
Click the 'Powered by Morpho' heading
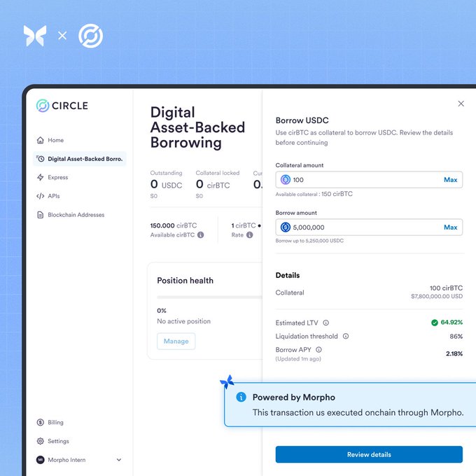pos(293,397)
